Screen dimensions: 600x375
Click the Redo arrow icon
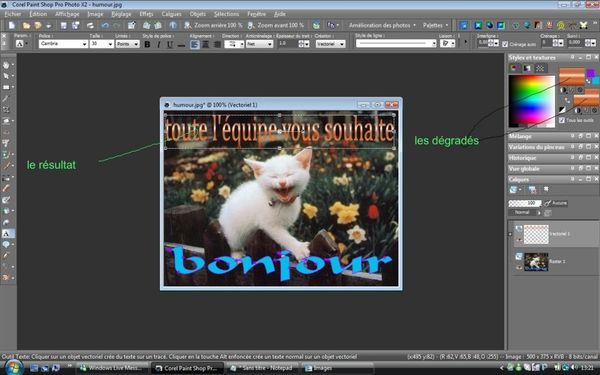click(116, 25)
